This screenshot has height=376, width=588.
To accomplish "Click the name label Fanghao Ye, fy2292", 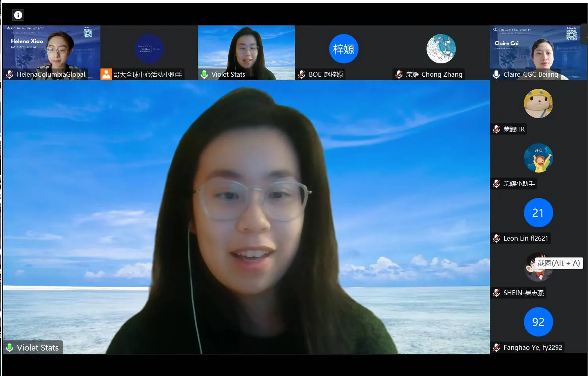I will tap(532, 347).
